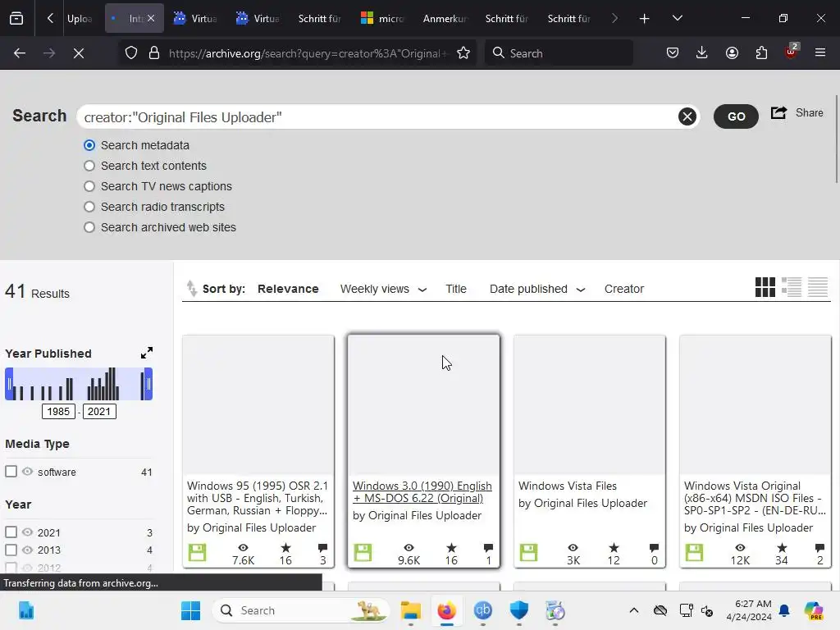Hide 2021 results via eye icon

coord(27,532)
